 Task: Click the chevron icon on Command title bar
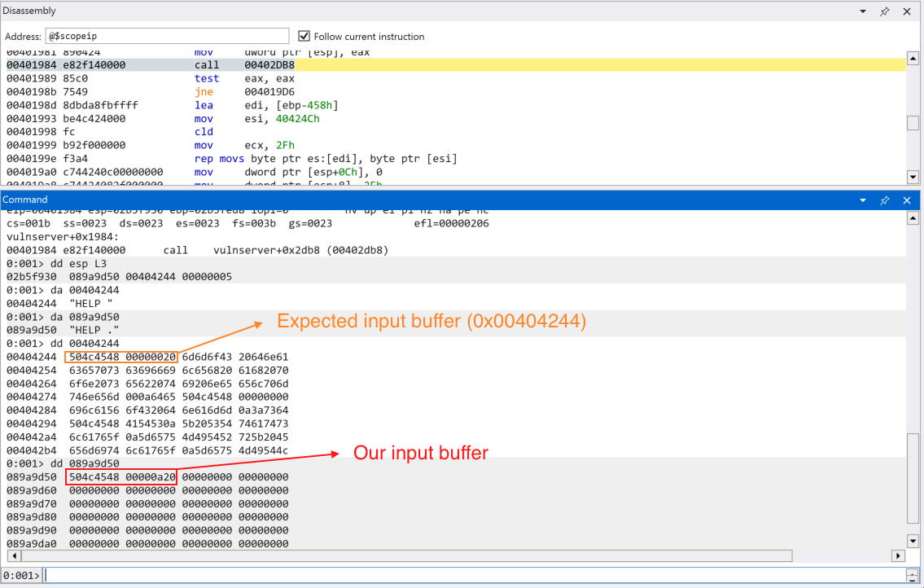pyautogui.click(x=864, y=200)
